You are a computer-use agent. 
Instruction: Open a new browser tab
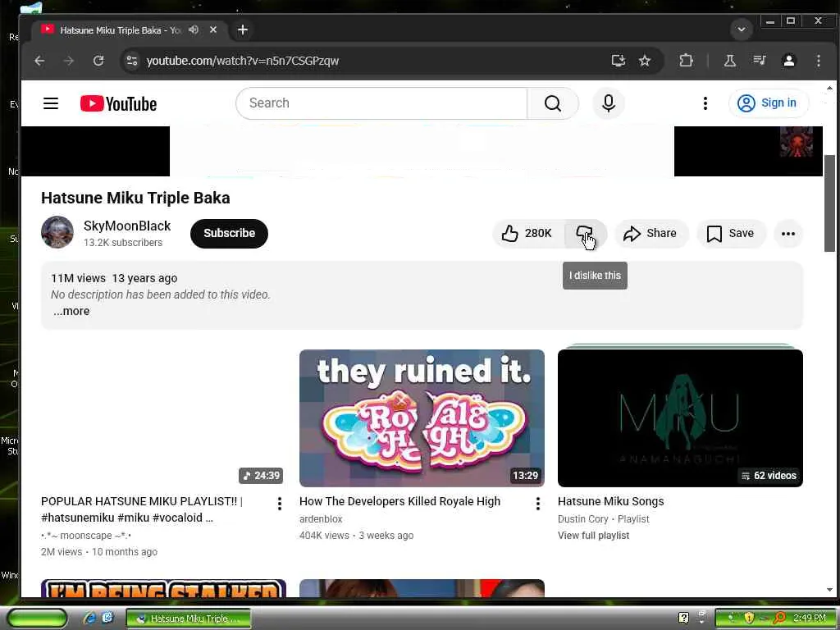[x=243, y=30]
